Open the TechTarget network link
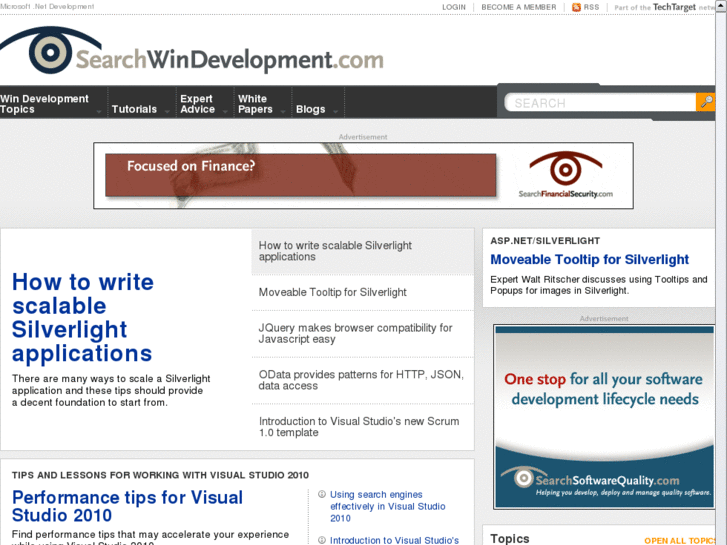The width and height of the screenshot is (727, 545). click(674, 7)
